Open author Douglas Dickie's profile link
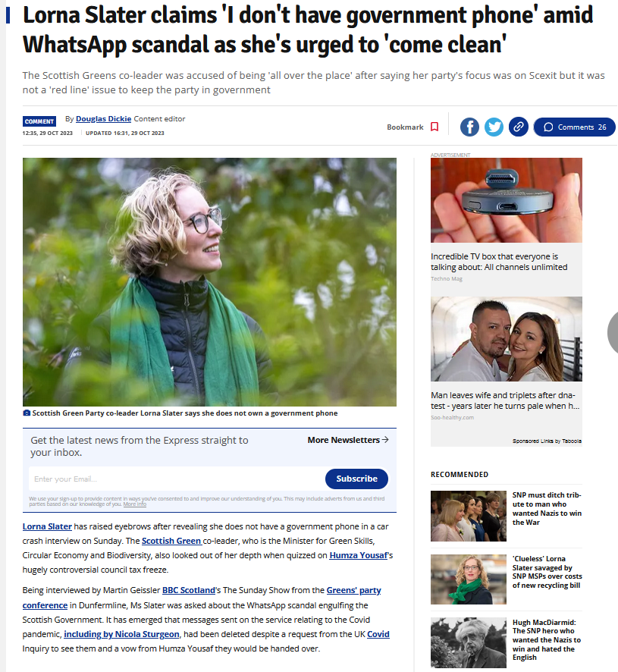This screenshot has height=672, width=618. [x=104, y=119]
